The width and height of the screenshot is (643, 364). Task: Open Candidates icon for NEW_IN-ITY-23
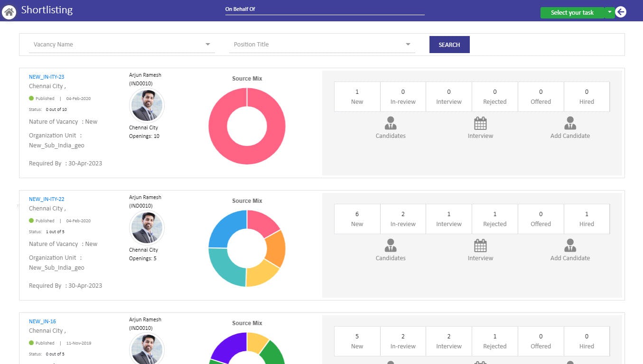[x=391, y=123]
